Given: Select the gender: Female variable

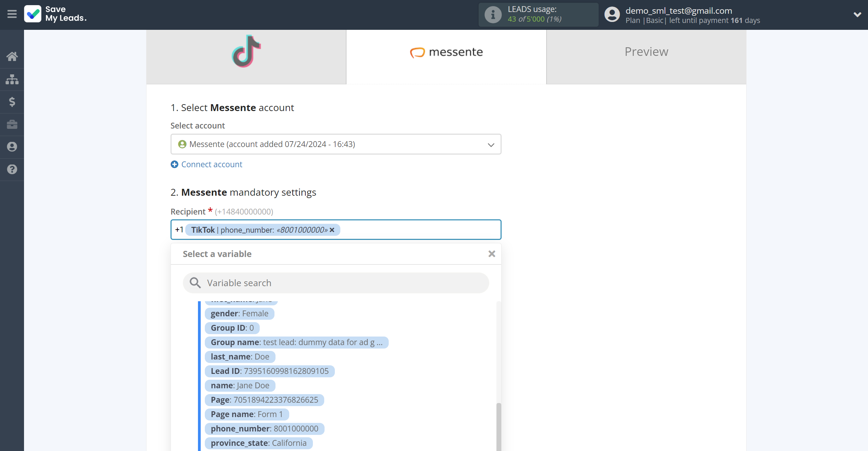Looking at the screenshot, I should pos(239,314).
